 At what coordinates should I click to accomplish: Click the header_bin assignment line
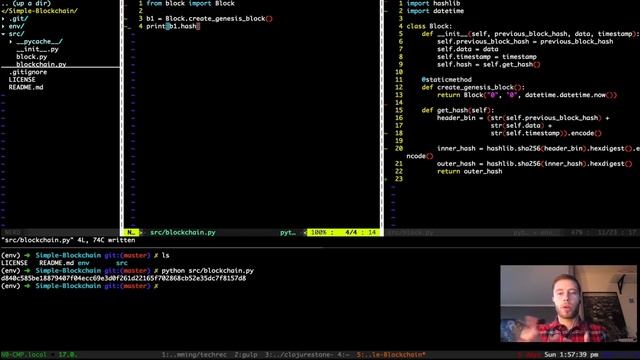coord(523,118)
